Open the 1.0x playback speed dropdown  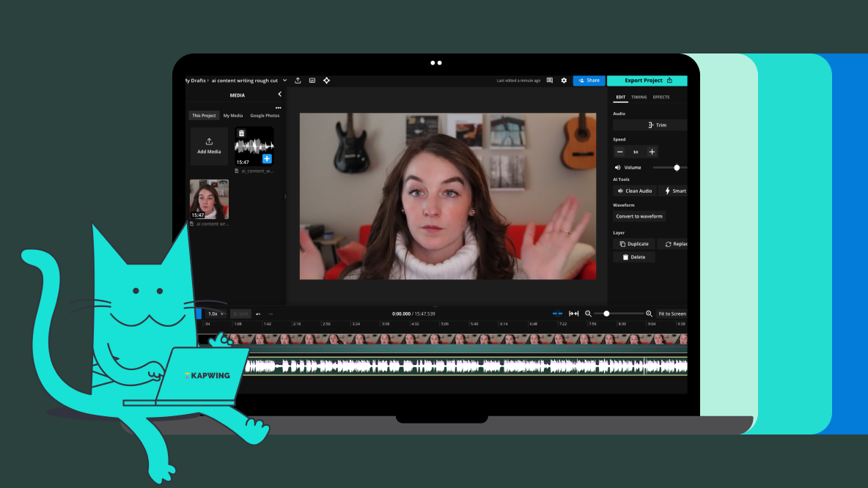[x=214, y=313]
